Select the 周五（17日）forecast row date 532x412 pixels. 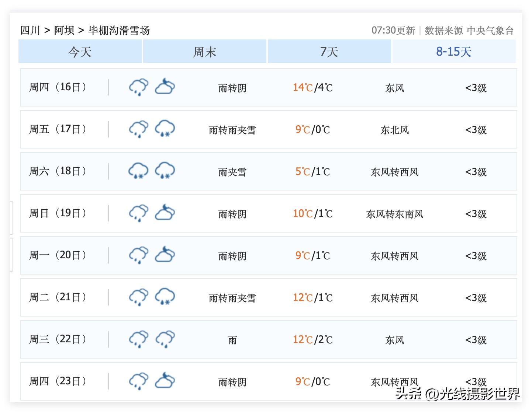[58, 129]
